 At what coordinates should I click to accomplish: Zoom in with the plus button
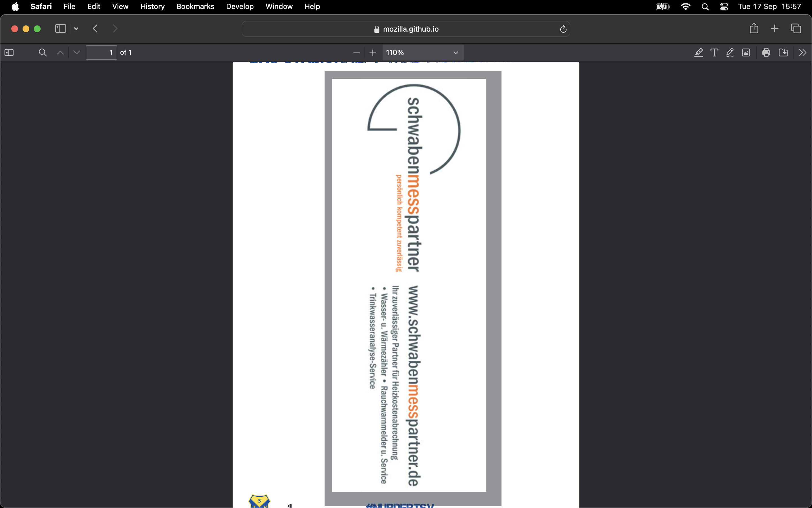pos(373,53)
